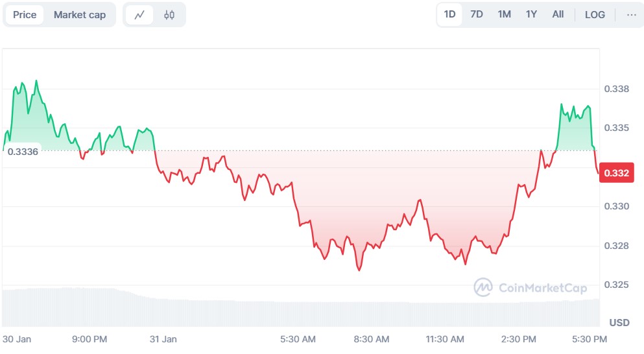This screenshot has width=644, height=354.
Task: Select the 1D time range
Action: (449, 14)
